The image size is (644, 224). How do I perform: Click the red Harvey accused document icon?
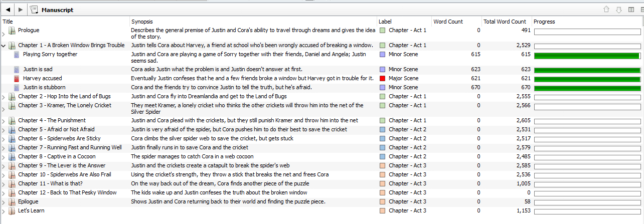tap(17, 79)
